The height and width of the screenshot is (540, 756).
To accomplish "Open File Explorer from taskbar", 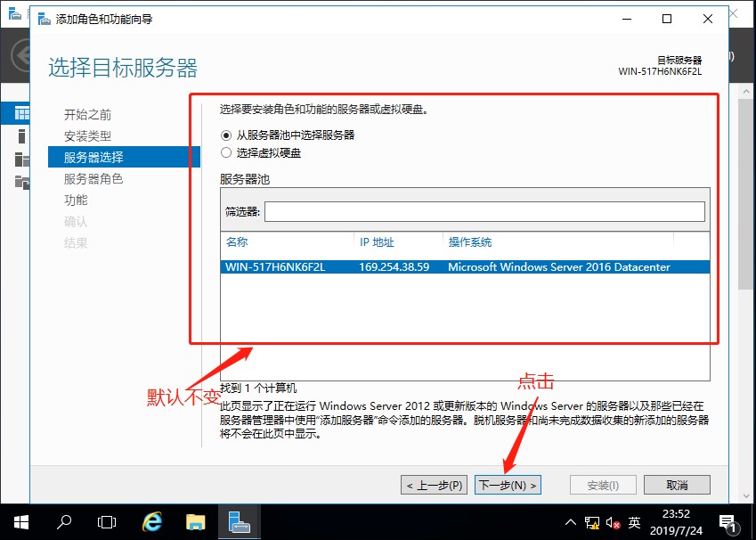I will tap(195, 522).
